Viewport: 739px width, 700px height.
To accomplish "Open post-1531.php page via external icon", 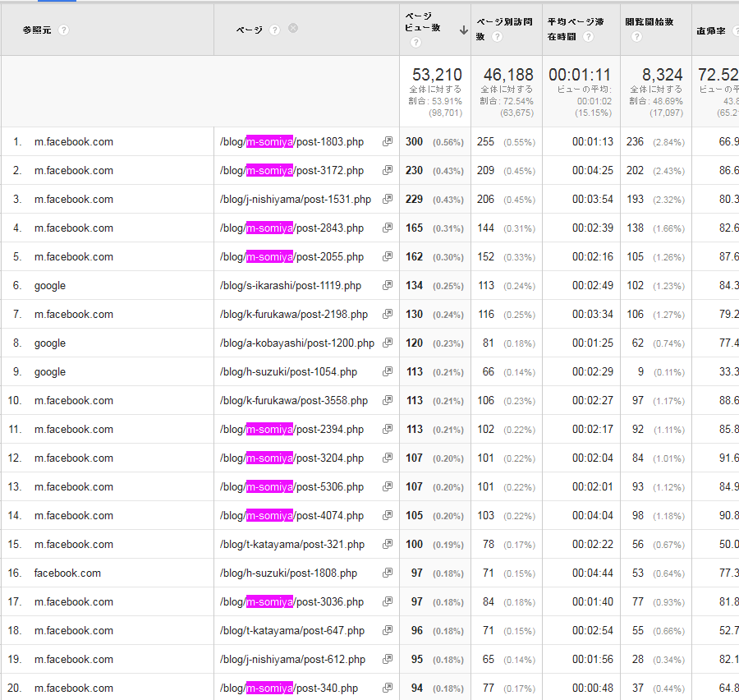I will 388,200.
